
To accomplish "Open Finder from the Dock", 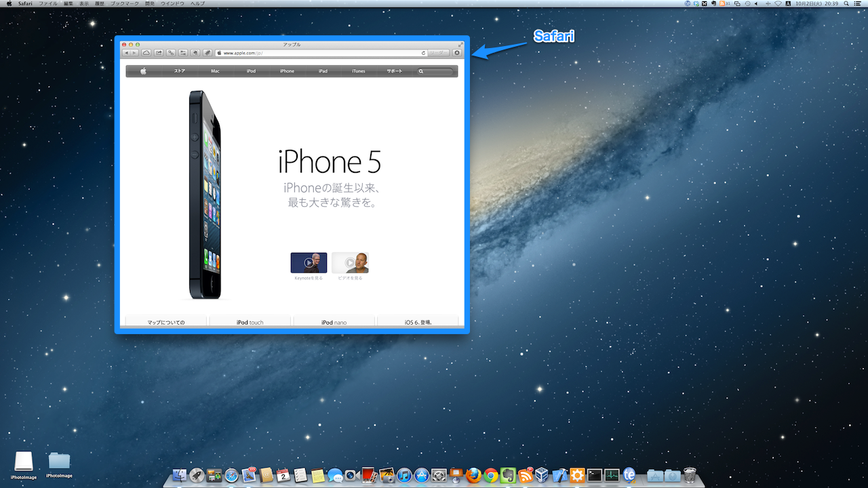I will [x=180, y=475].
